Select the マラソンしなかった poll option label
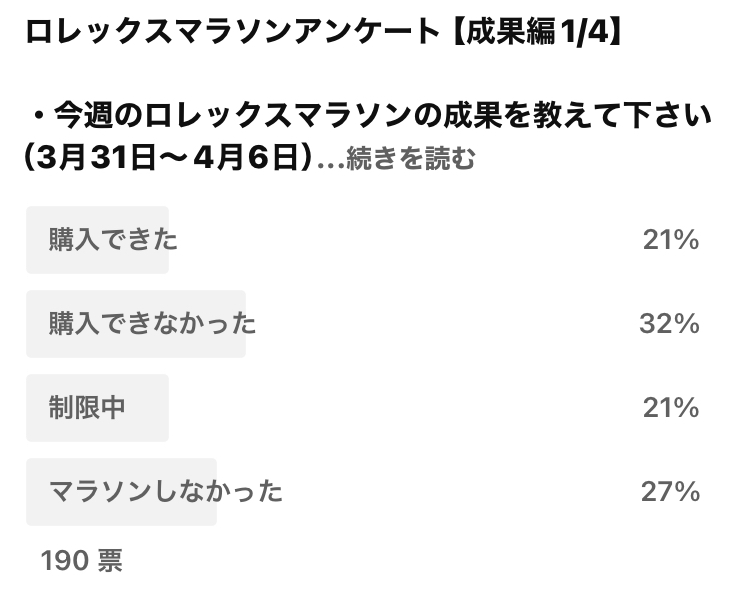This screenshot has width=750, height=593. (x=165, y=492)
